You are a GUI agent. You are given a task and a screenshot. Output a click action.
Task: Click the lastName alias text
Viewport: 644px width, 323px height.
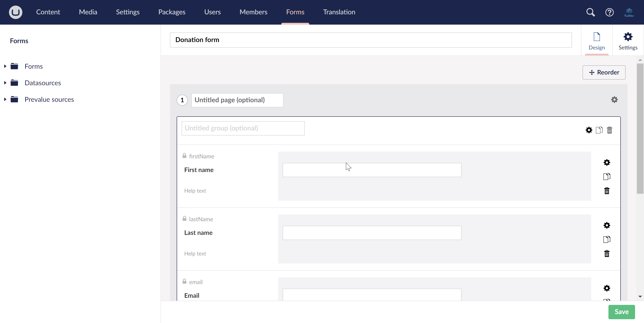201,219
